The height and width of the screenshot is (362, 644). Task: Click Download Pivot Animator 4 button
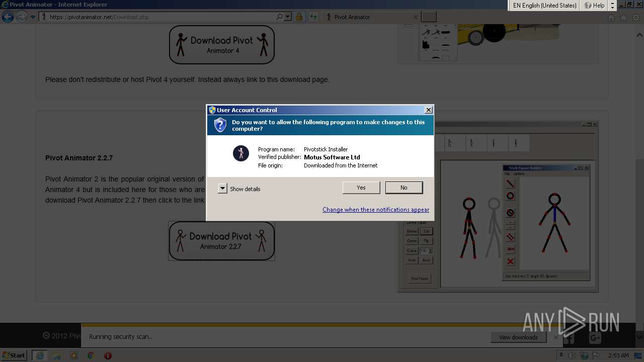tap(222, 45)
